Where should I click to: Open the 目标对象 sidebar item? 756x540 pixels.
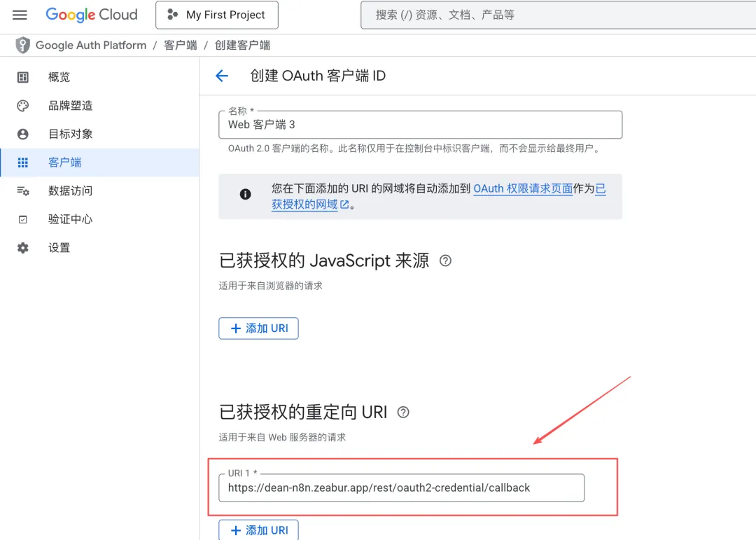click(x=100, y=134)
